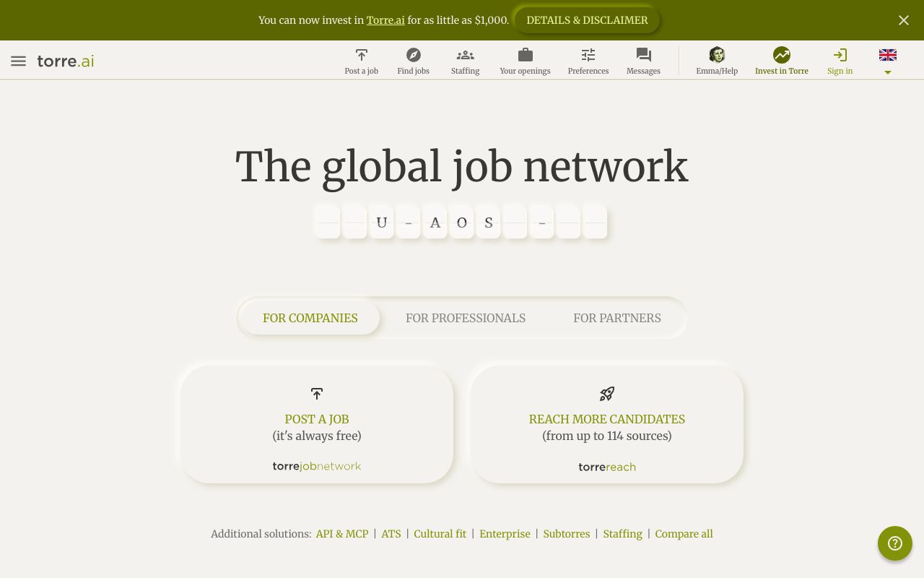The width and height of the screenshot is (924, 578).
Task: Open the Messages chat icon
Action: [644, 55]
